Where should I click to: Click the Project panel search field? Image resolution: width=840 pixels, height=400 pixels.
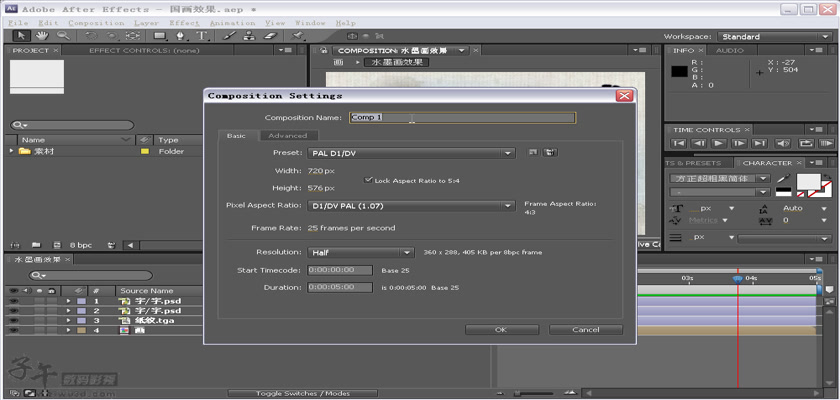coord(72,125)
